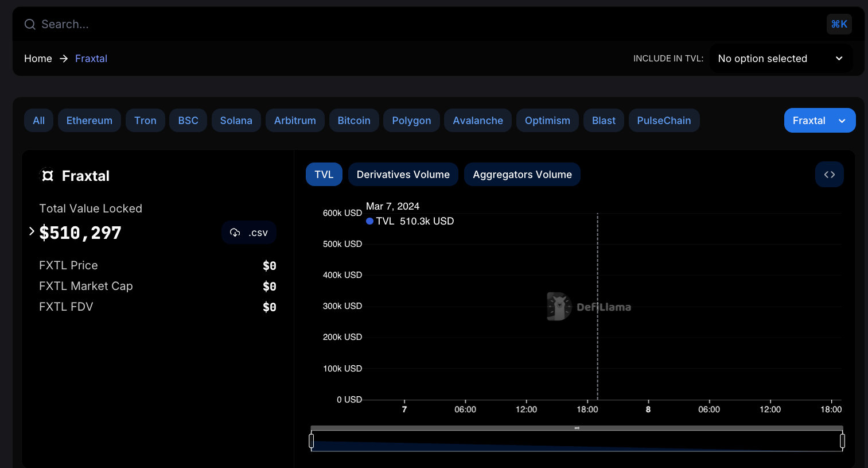Click the ⌘K shortcut badge
The width and height of the screenshot is (868, 468).
point(839,24)
